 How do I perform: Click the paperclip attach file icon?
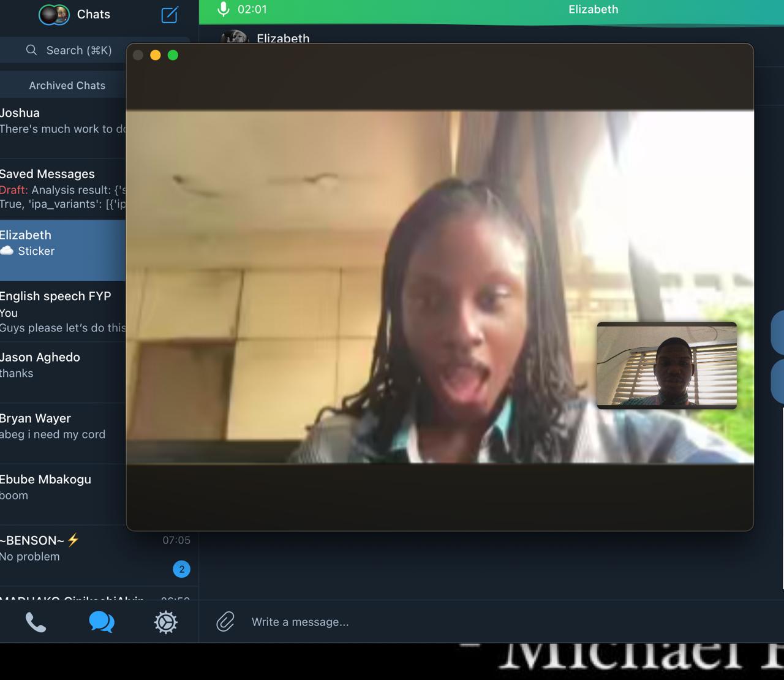click(x=225, y=622)
